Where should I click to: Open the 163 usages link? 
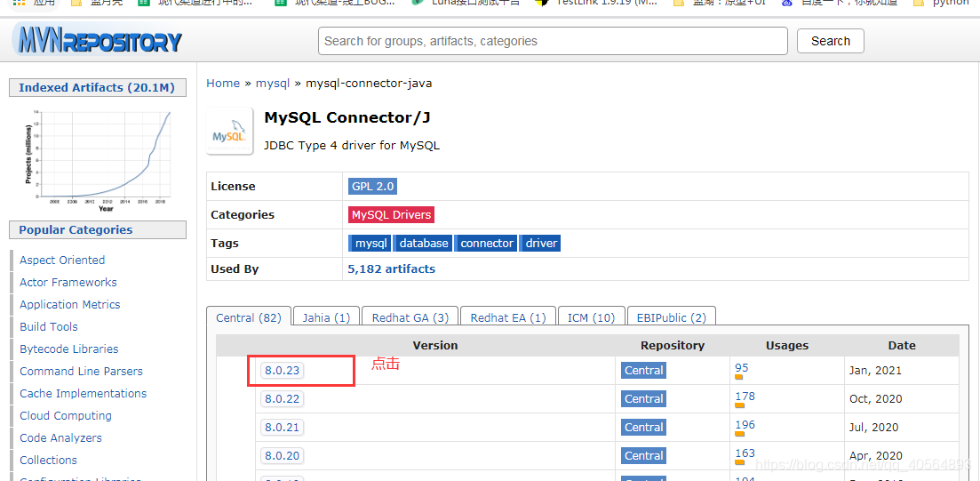(745, 453)
